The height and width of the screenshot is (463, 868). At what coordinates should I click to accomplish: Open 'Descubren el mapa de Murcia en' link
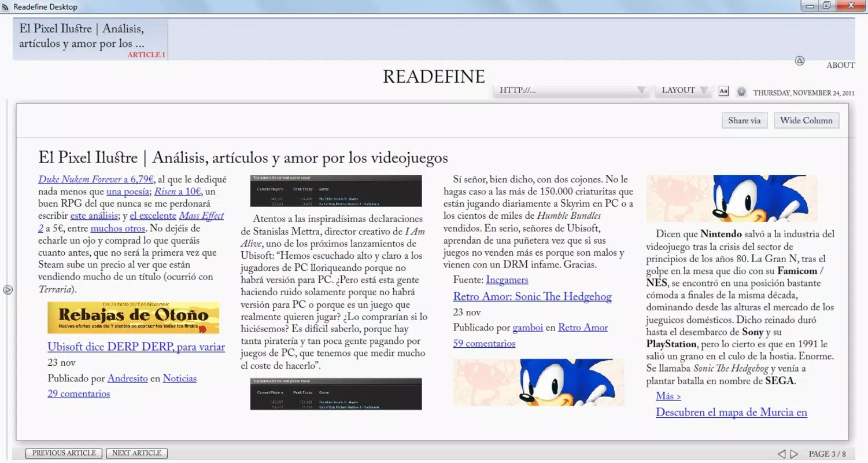click(x=732, y=413)
